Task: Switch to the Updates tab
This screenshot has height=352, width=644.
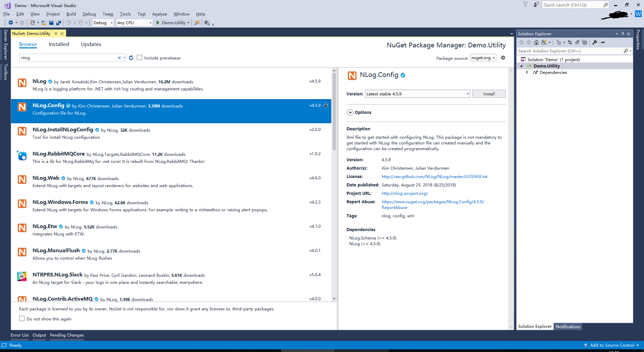Action: [91, 44]
